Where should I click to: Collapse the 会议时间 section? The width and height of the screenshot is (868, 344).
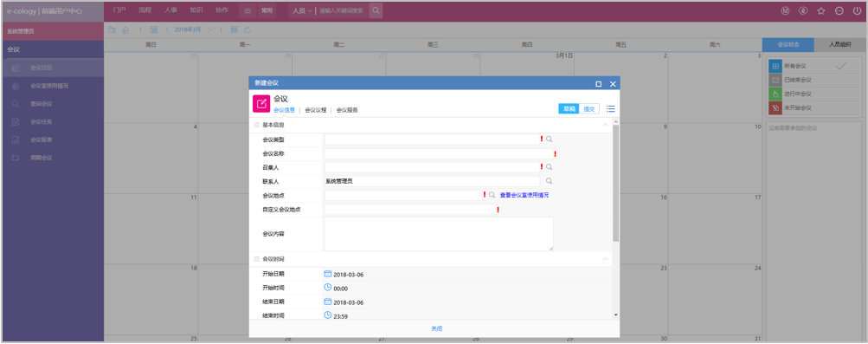[x=605, y=259]
